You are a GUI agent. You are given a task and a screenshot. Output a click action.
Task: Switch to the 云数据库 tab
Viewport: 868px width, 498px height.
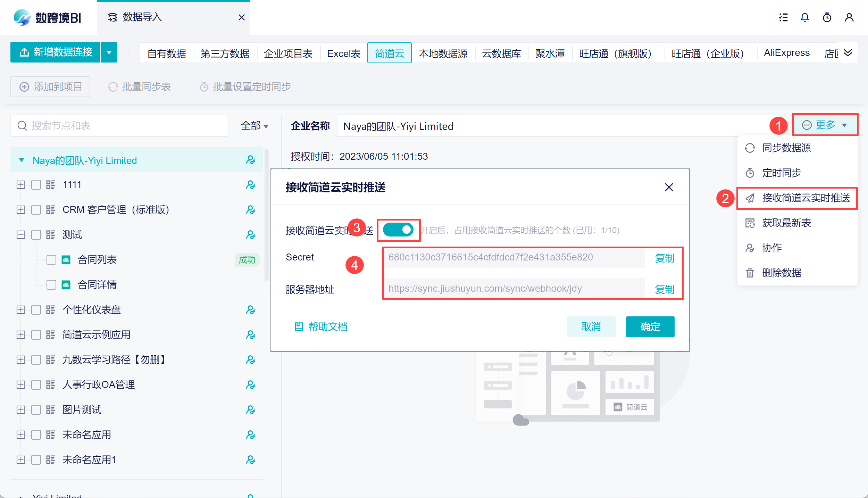(x=501, y=53)
